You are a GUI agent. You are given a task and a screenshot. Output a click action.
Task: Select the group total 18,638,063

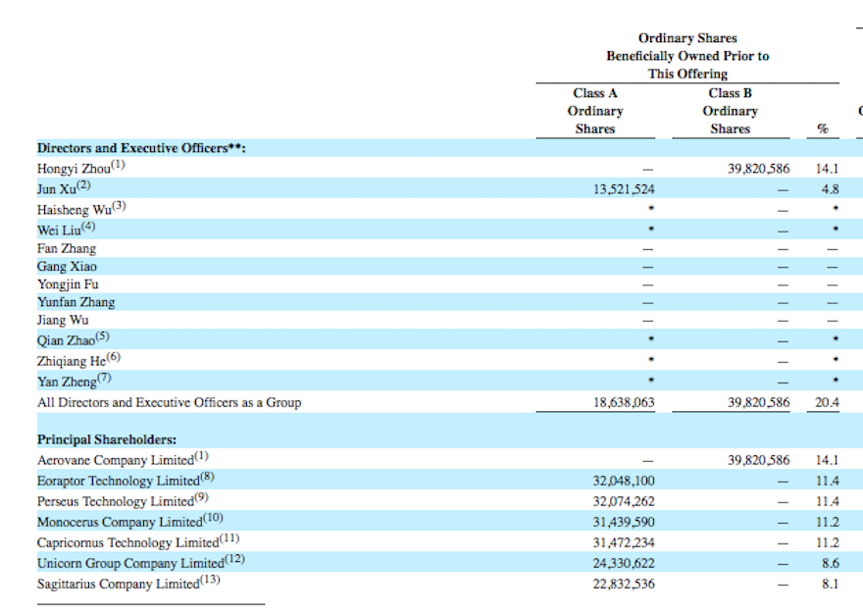tap(624, 402)
